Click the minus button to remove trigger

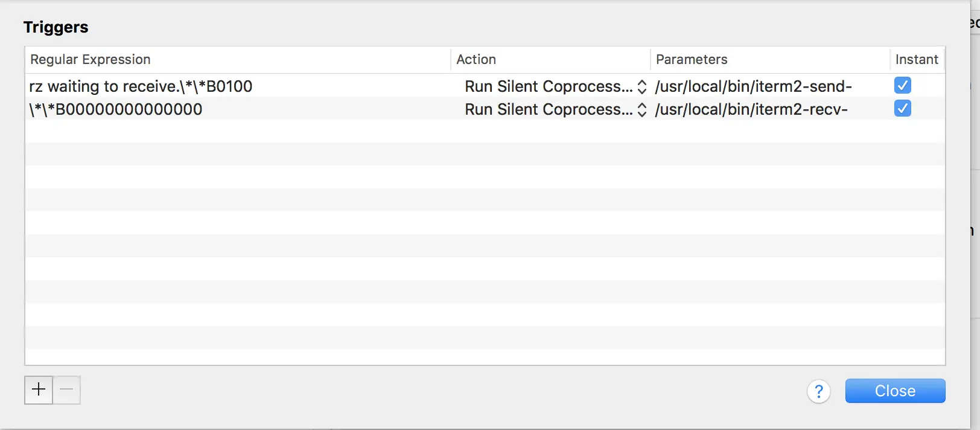point(66,390)
